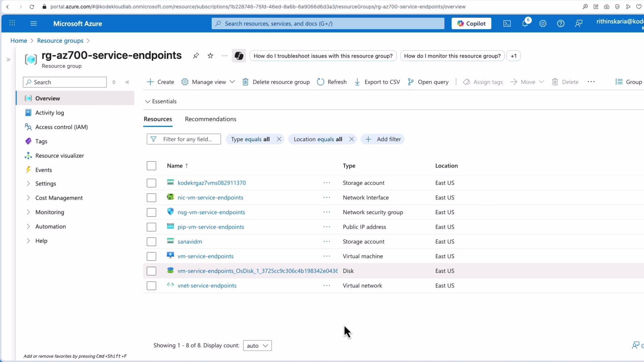Select the Resources tab
The height and width of the screenshot is (362, 644).
pyautogui.click(x=158, y=119)
